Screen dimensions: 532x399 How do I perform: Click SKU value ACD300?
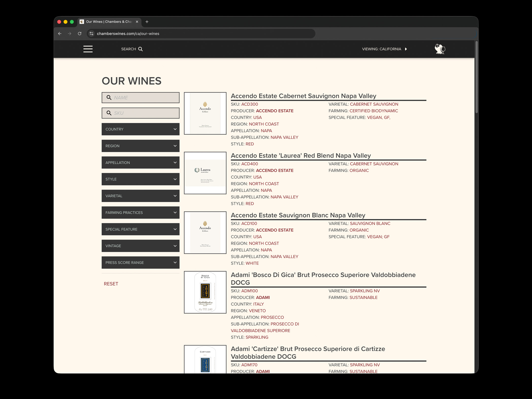[249, 104]
